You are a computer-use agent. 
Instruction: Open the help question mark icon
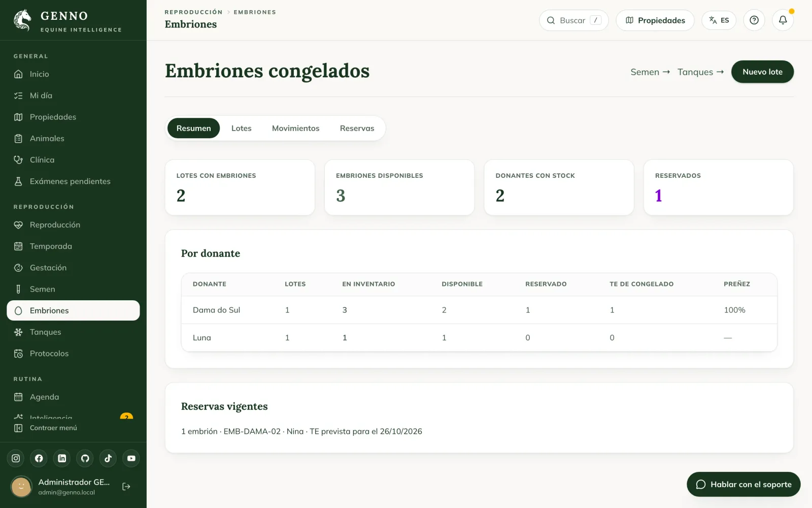pos(754,20)
